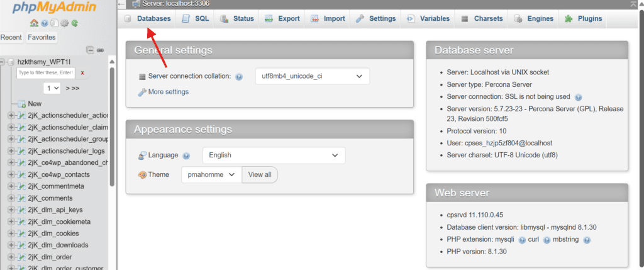Click the help icon after SSL is not being used
Screen dimensions: 644x270
tap(579, 98)
